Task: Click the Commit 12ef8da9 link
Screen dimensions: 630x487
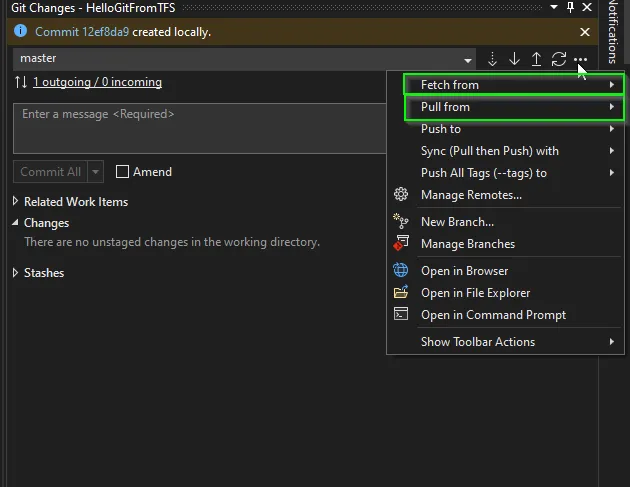Action: tap(82, 32)
